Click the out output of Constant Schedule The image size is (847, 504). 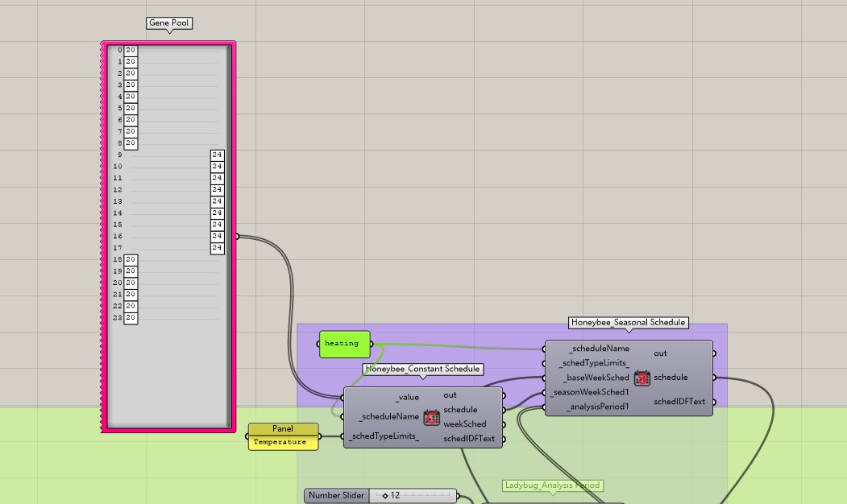pos(450,395)
